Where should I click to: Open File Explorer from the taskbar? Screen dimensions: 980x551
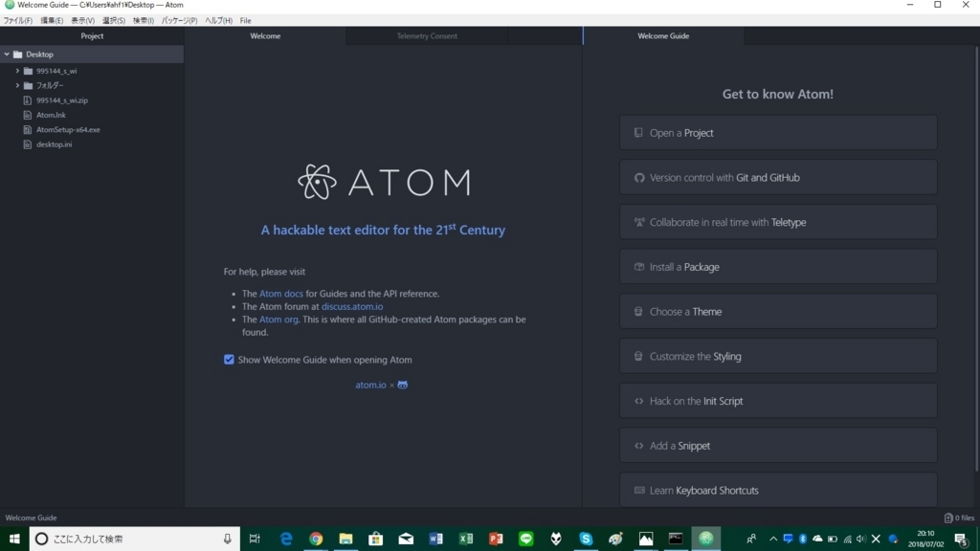click(345, 539)
